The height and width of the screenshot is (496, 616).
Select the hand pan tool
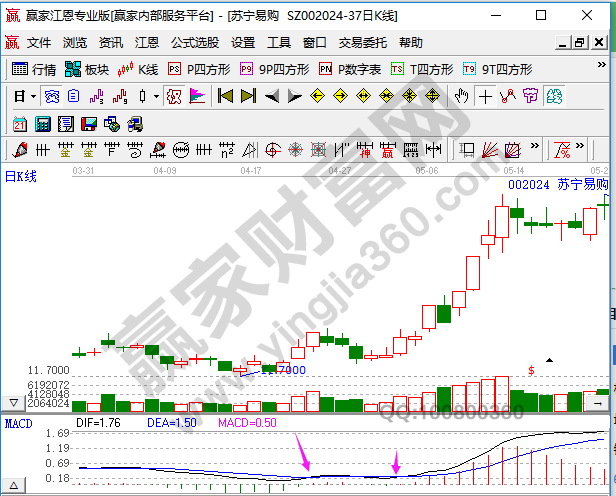point(461,97)
